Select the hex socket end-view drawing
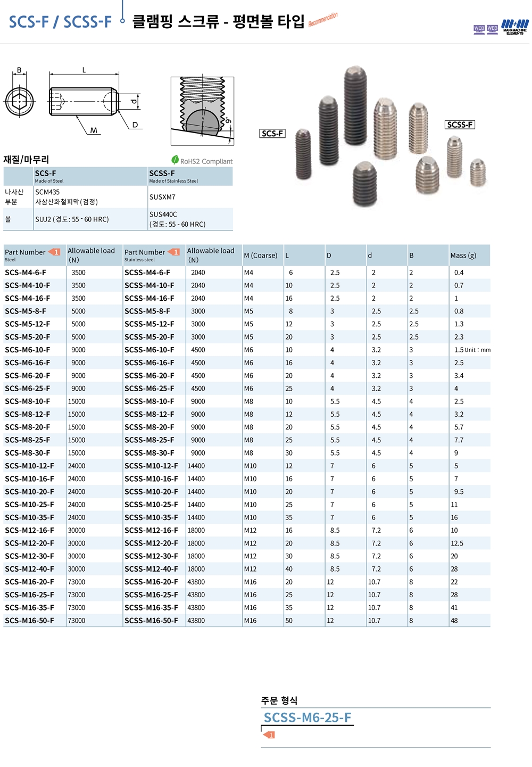The height and width of the screenshot is (767, 532). point(20,101)
